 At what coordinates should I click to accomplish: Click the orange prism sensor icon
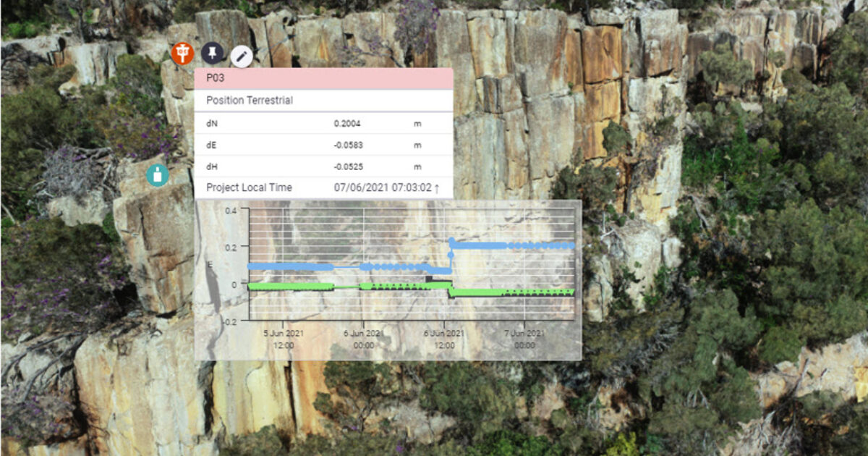[x=182, y=53]
